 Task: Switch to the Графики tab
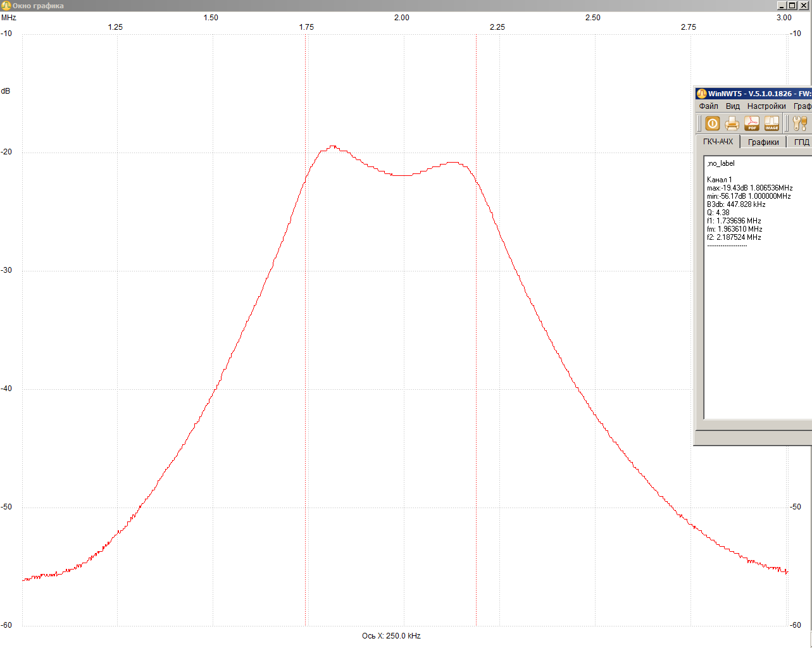[763, 142]
